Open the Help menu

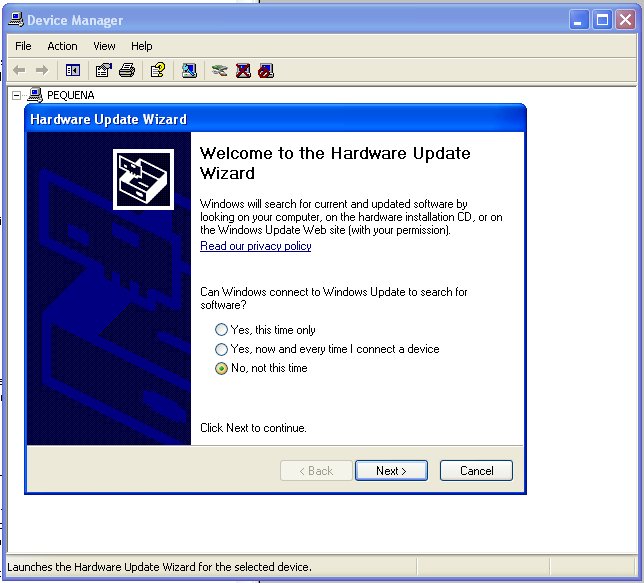[142, 46]
